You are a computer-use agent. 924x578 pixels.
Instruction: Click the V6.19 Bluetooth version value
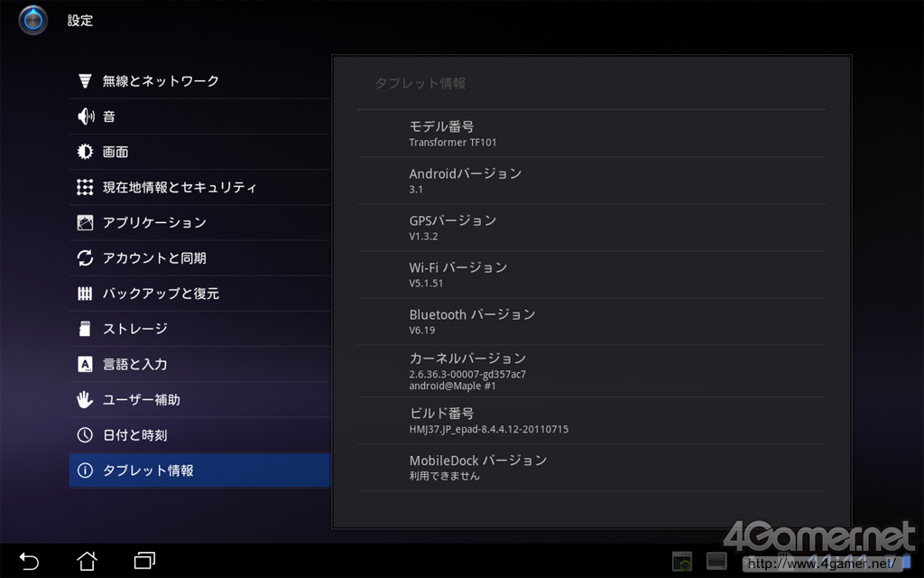422,331
